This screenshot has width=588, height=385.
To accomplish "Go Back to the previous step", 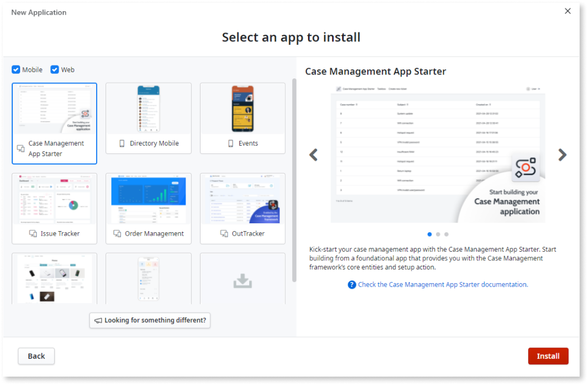I will (x=36, y=356).
